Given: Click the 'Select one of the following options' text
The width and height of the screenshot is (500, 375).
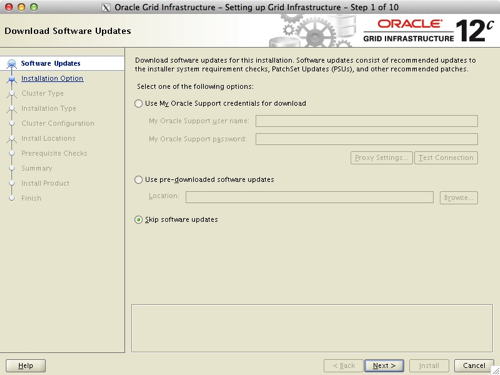Looking at the screenshot, I should point(195,87).
